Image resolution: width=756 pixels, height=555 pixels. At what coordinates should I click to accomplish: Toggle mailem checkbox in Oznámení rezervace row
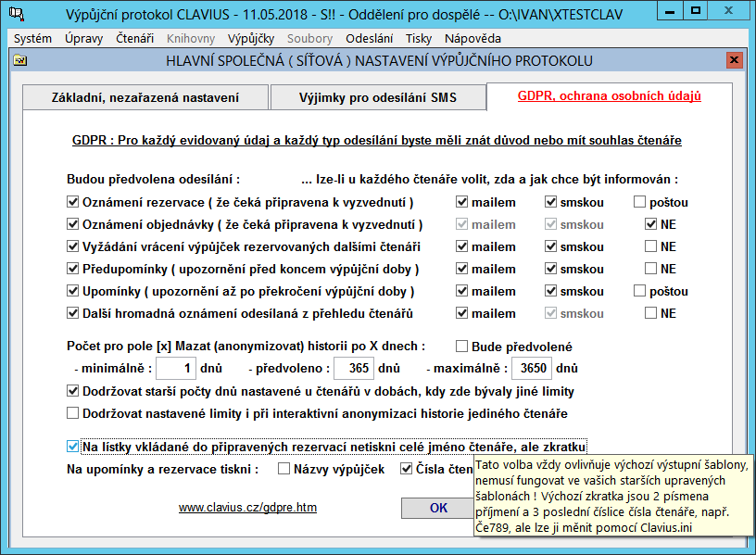pyautogui.click(x=462, y=202)
